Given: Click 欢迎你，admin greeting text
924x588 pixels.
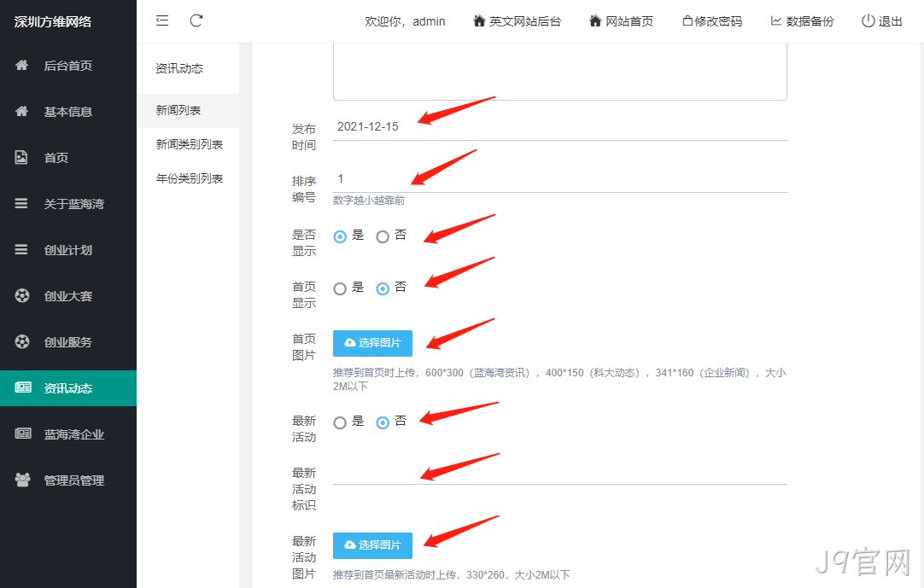Looking at the screenshot, I should [x=405, y=21].
